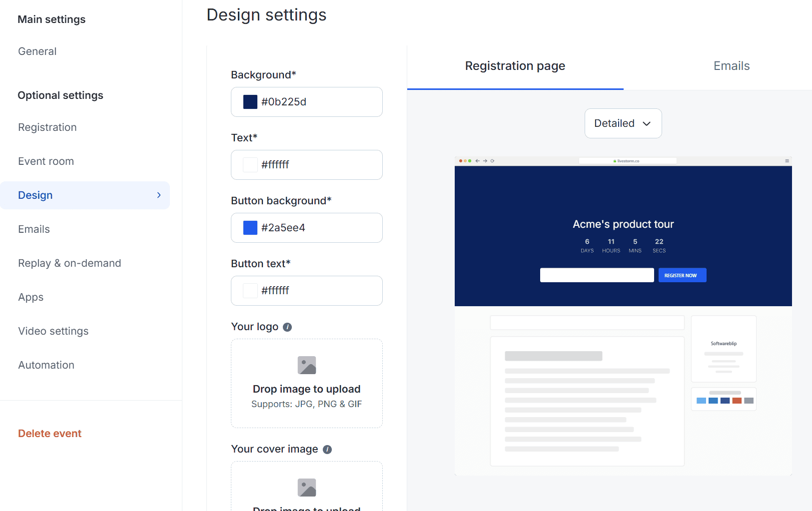Click the Optional settings heading
The height and width of the screenshot is (511, 812).
60,95
